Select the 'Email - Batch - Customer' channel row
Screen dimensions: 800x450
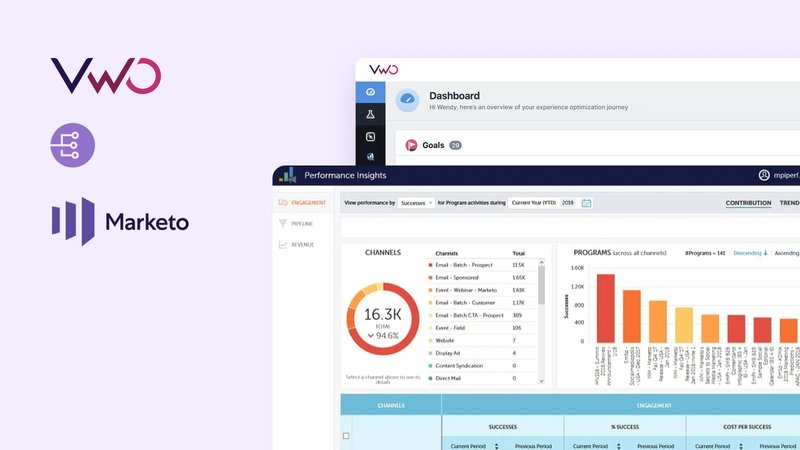click(482, 303)
